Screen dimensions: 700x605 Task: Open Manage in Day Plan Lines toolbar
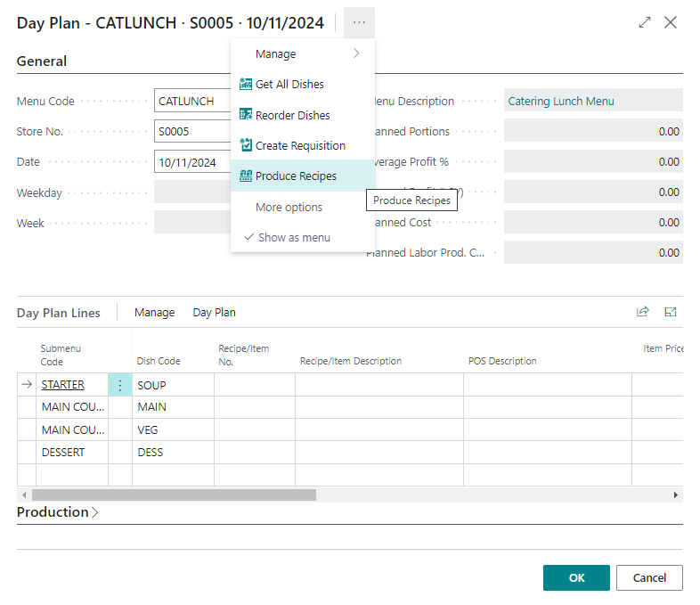click(x=154, y=313)
